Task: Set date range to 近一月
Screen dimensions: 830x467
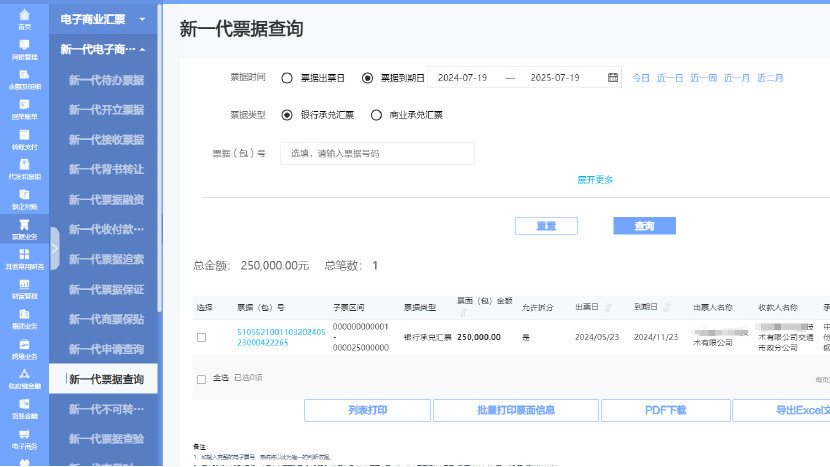Action: tap(736, 78)
